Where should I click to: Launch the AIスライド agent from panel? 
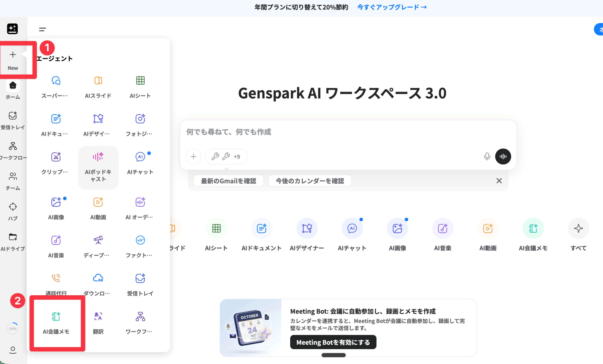(98, 87)
